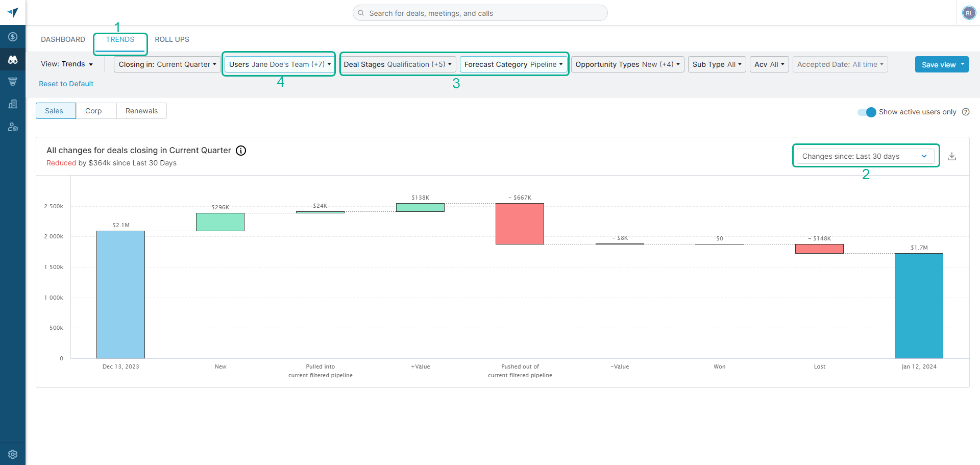
Task: Click the -$148K Lost bar
Action: [x=819, y=249]
